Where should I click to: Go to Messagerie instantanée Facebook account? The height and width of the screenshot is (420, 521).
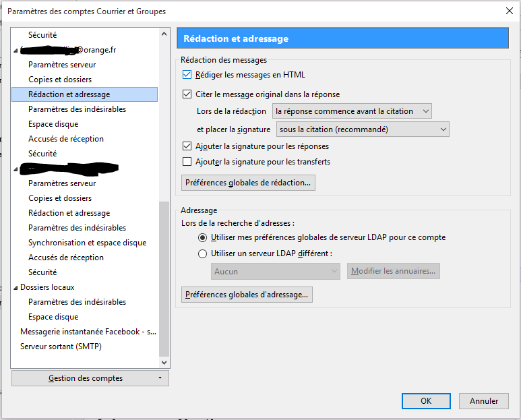88,332
